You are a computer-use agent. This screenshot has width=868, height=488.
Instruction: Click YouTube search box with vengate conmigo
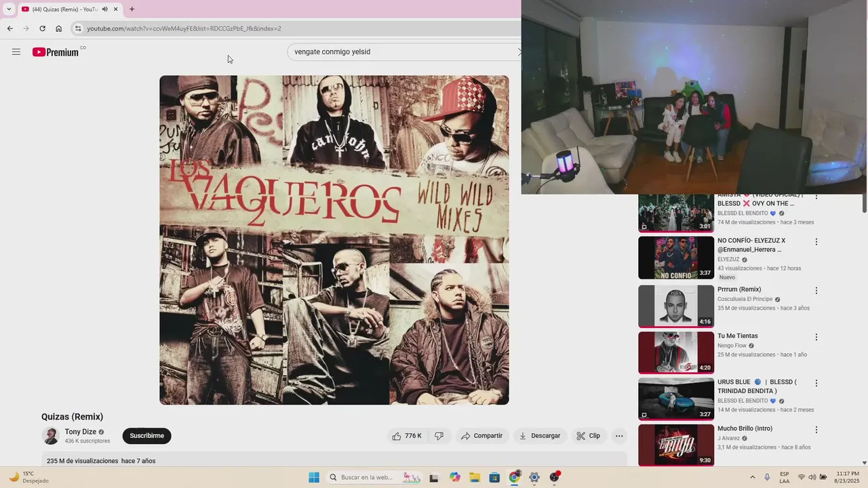tap(404, 52)
